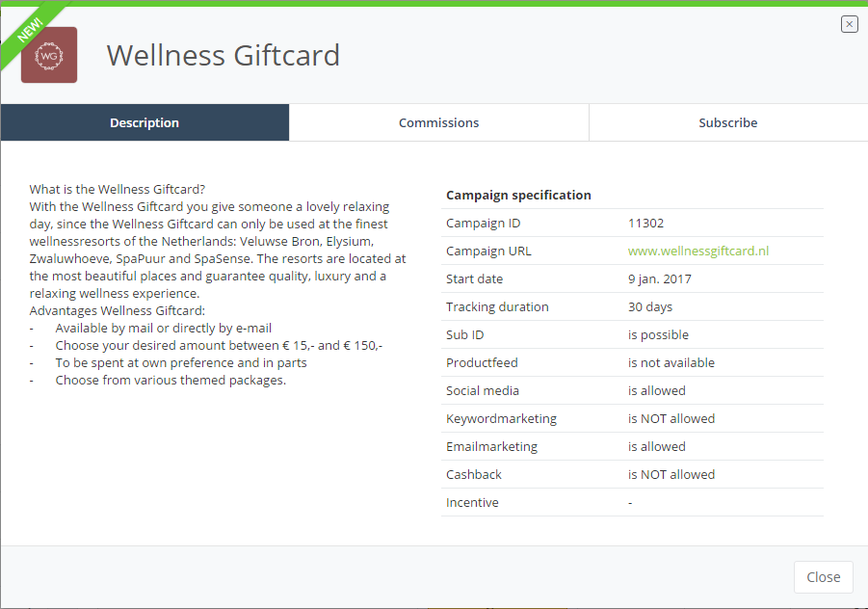Close the dialog with the X icon

tap(849, 24)
